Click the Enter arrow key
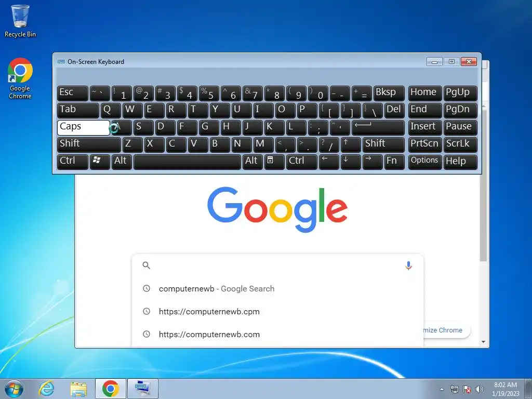Image resolution: width=532 pixels, height=399 pixels. [x=378, y=128]
